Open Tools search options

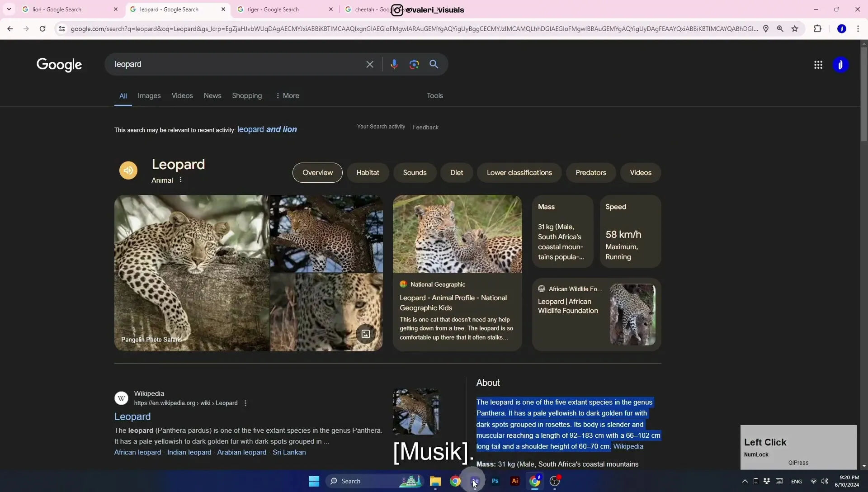[434, 96]
